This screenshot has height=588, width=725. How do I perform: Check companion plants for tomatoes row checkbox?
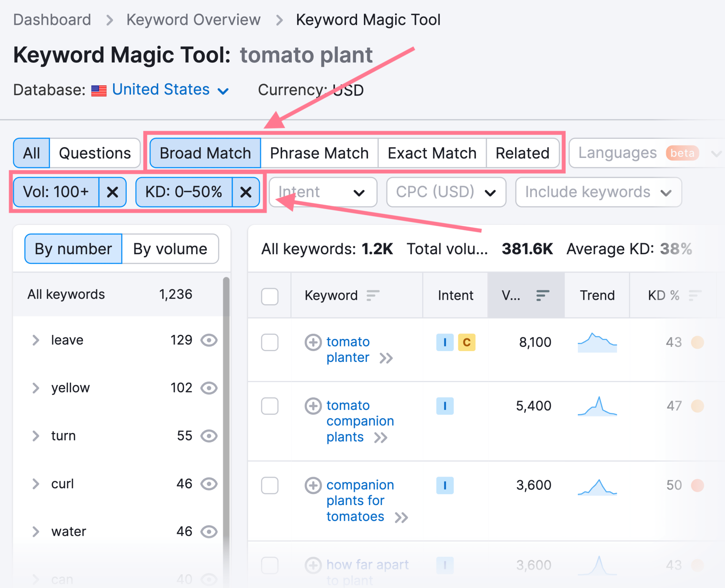point(270,485)
